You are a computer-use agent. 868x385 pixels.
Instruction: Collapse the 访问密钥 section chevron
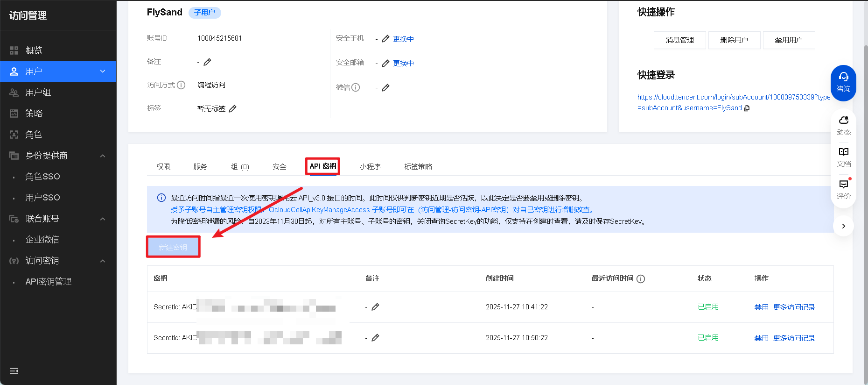103,261
